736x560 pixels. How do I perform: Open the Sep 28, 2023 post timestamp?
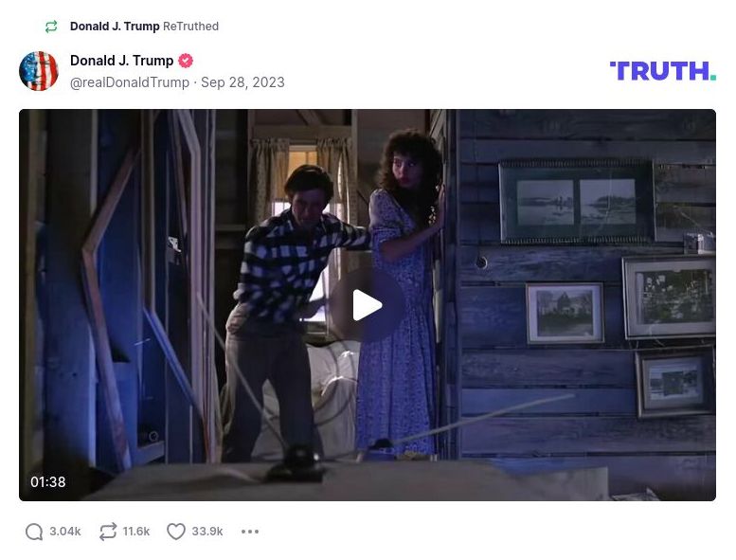pos(242,82)
